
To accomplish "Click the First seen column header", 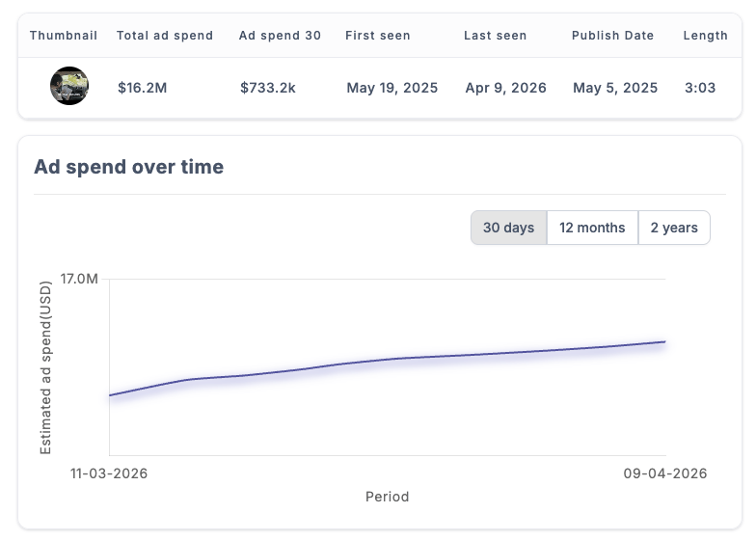I will [378, 36].
